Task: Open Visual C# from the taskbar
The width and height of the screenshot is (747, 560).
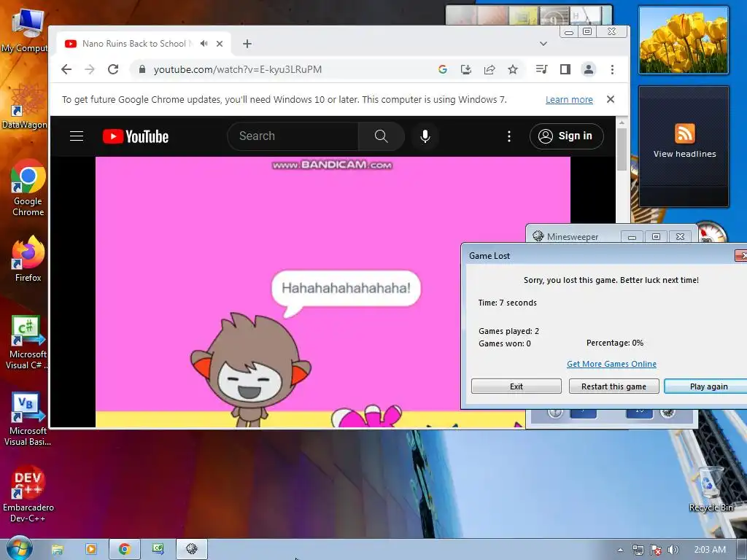Action: (x=158, y=550)
